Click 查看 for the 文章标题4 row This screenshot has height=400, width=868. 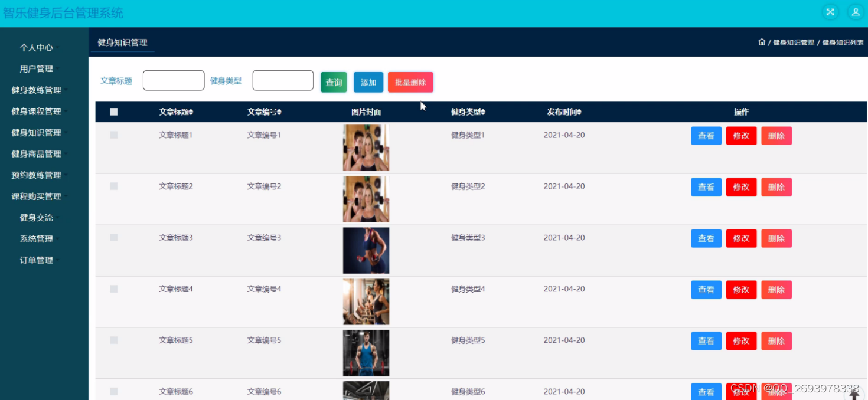click(706, 290)
